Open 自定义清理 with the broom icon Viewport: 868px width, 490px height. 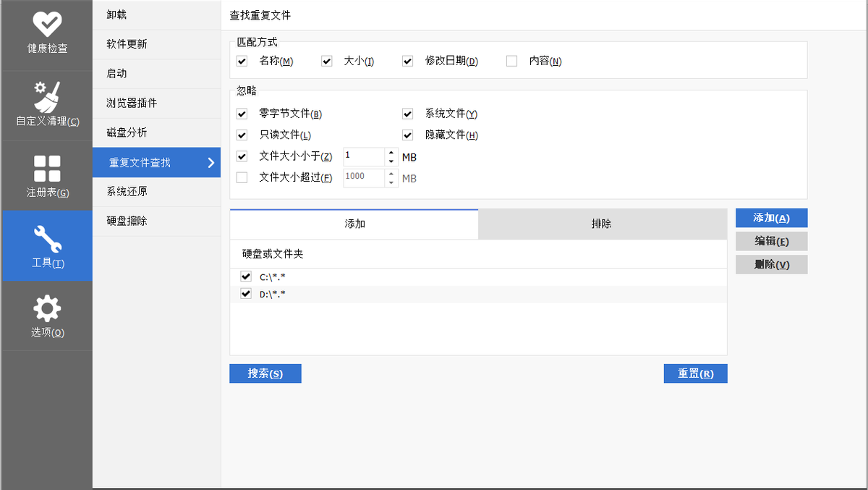coord(46,94)
